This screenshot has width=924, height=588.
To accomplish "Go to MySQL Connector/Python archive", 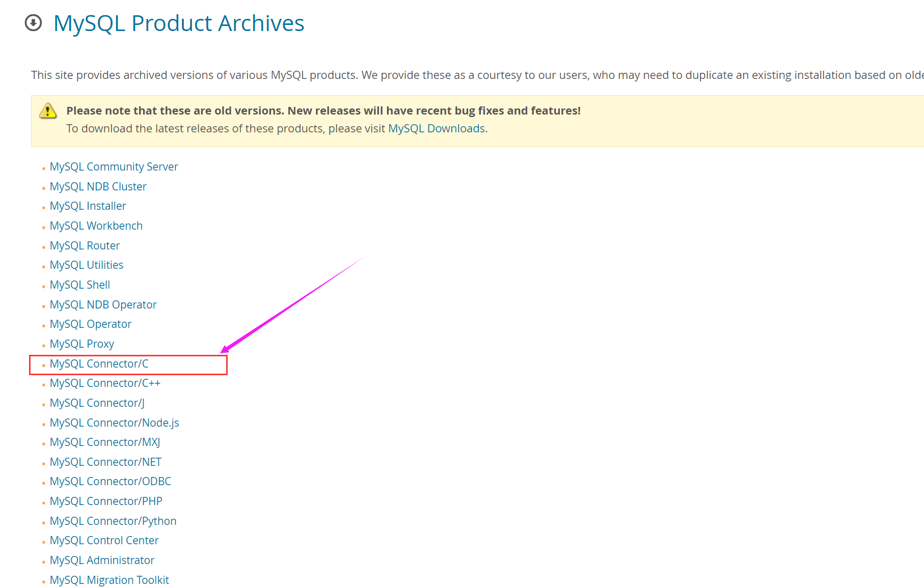I will coord(113,521).
